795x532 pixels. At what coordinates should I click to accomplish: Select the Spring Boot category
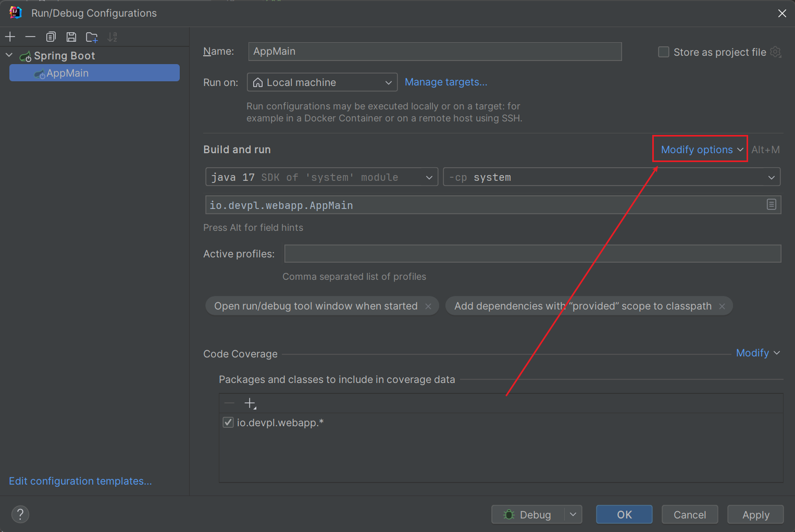pos(64,56)
